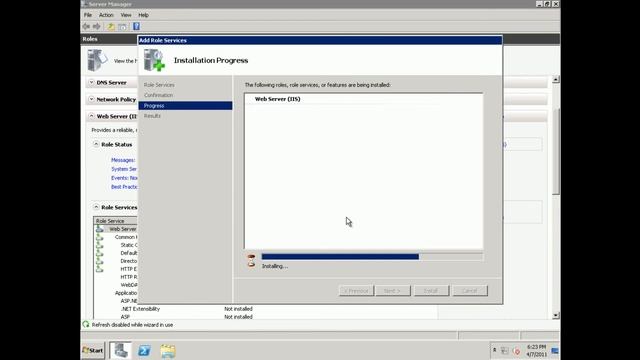Collapse the Role Status group
Image resolution: width=640 pixels, height=360 pixels.
pyautogui.click(x=96, y=144)
